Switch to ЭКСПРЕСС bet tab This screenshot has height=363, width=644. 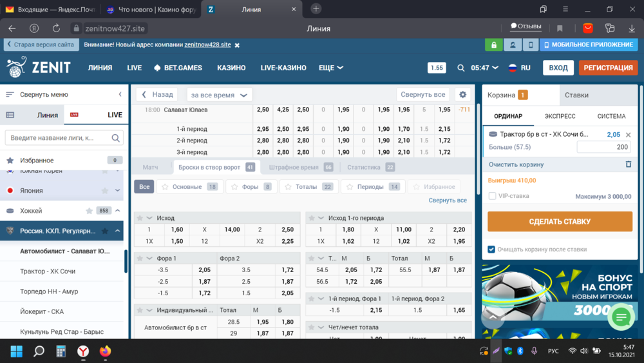point(560,116)
